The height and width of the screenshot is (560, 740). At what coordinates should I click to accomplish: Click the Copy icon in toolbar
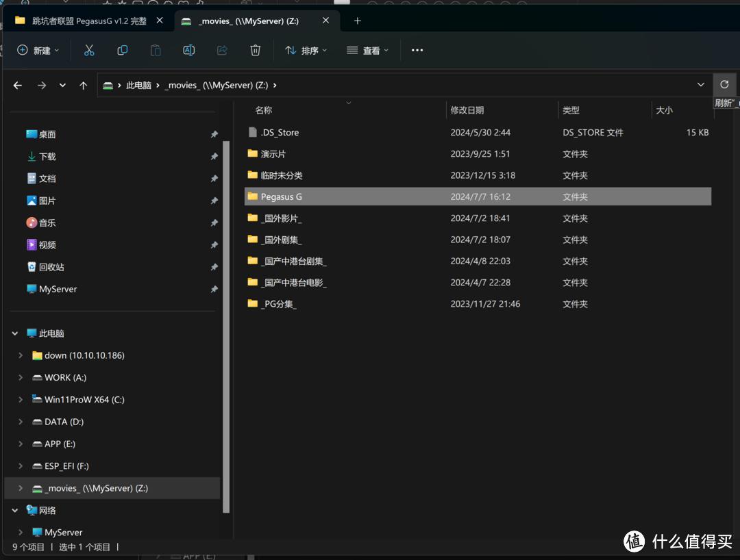pos(123,50)
